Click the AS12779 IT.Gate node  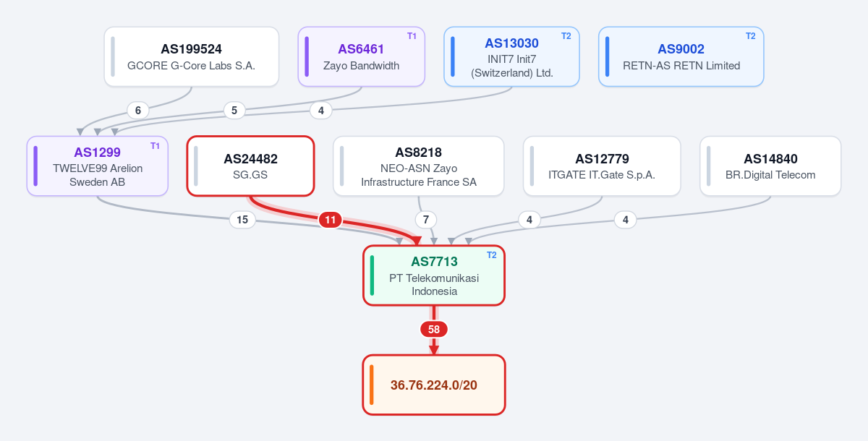click(602, 166)
